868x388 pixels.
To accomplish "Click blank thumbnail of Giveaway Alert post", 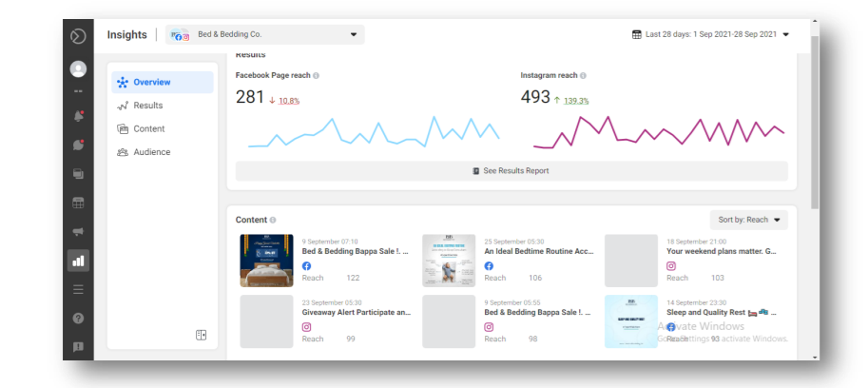I will click(x=266, y=321).
